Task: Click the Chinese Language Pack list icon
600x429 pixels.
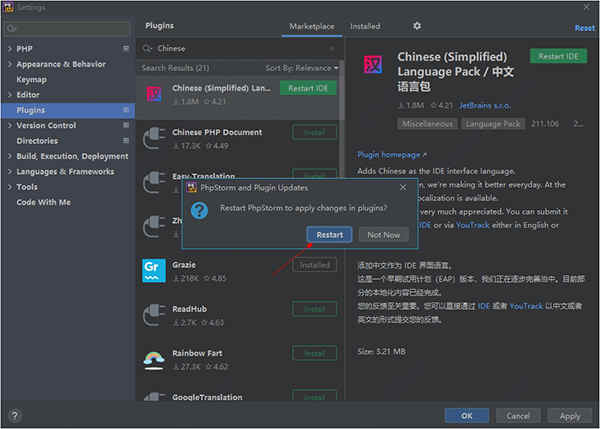Action: coord(154,94)
